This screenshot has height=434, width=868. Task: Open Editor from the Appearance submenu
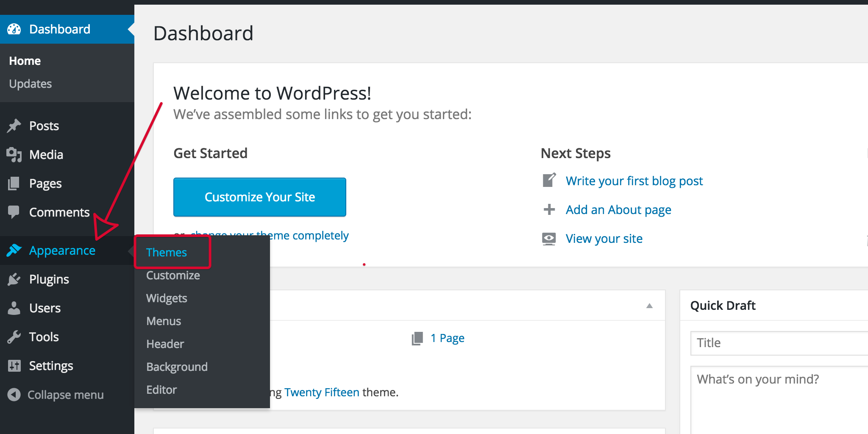161,389
